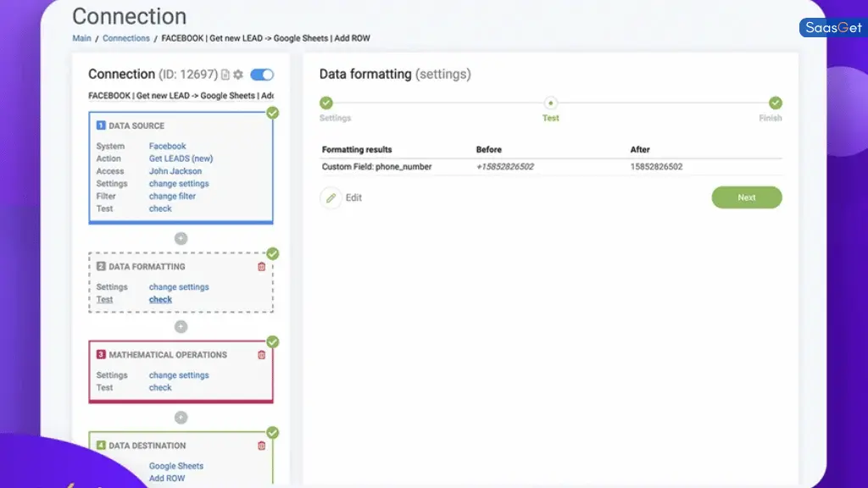Toggle the connection on/off switch
The image size is (868, 488).
pyautogui.click(x=262, y=75)
